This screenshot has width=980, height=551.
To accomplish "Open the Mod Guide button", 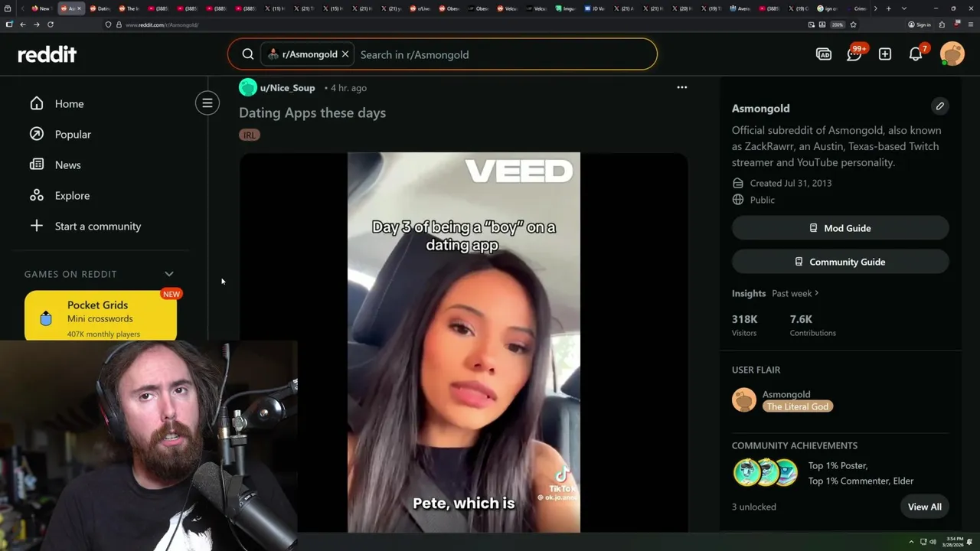I will (840, 228).
